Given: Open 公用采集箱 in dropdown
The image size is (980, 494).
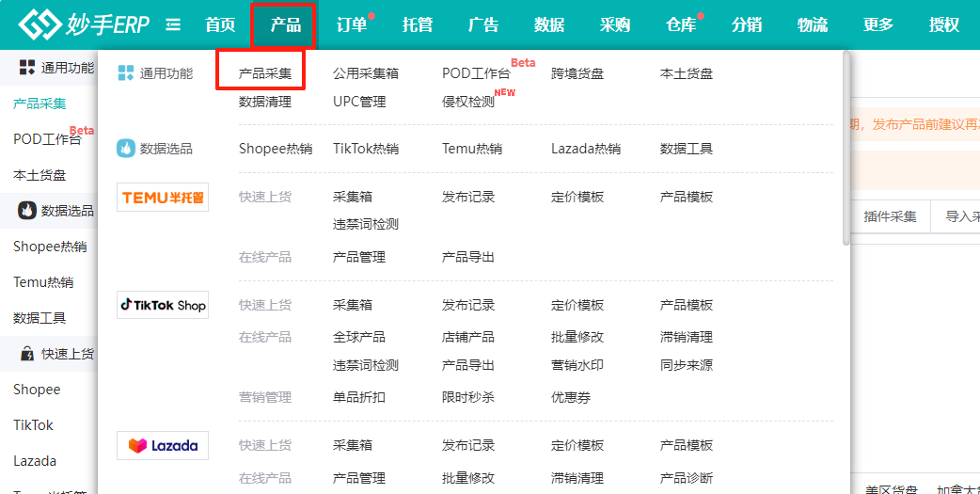Looking at the screenshot, I should pyautogui.click(x=366, y=73).
